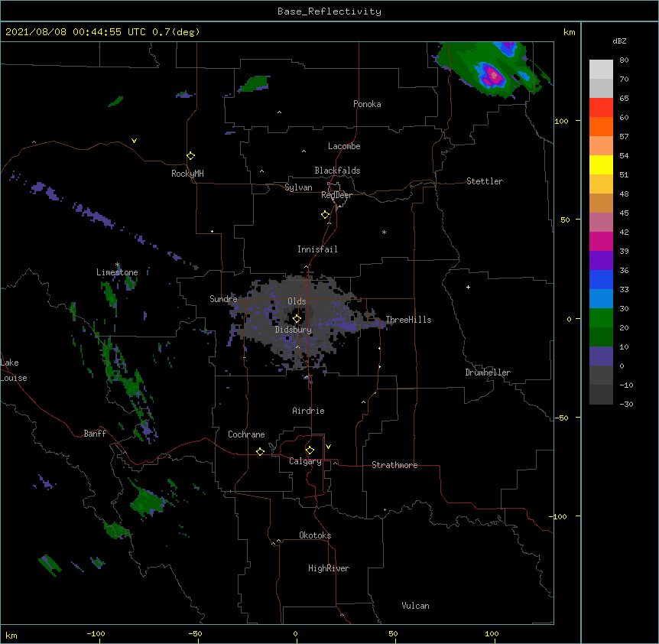This screenshot has height=644, width=659.
Task: Click the white plus marker north of Drumheller
Action: tap(468, 287)
